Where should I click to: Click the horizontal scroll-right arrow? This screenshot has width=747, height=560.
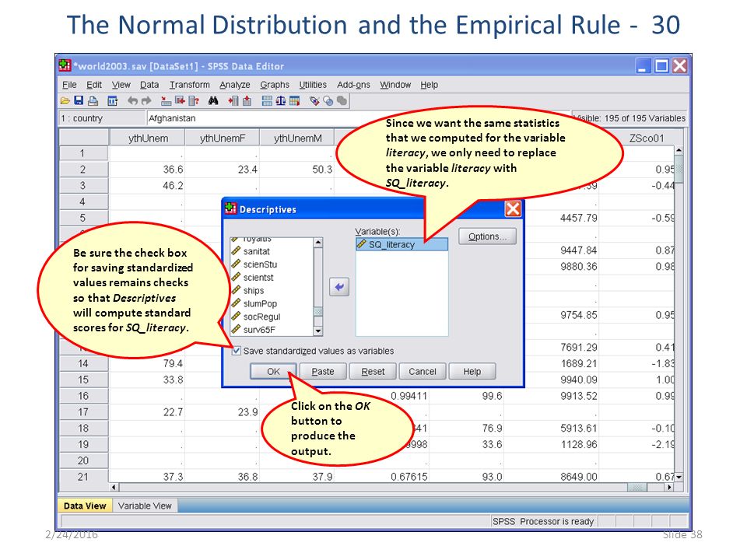[669, 487]
